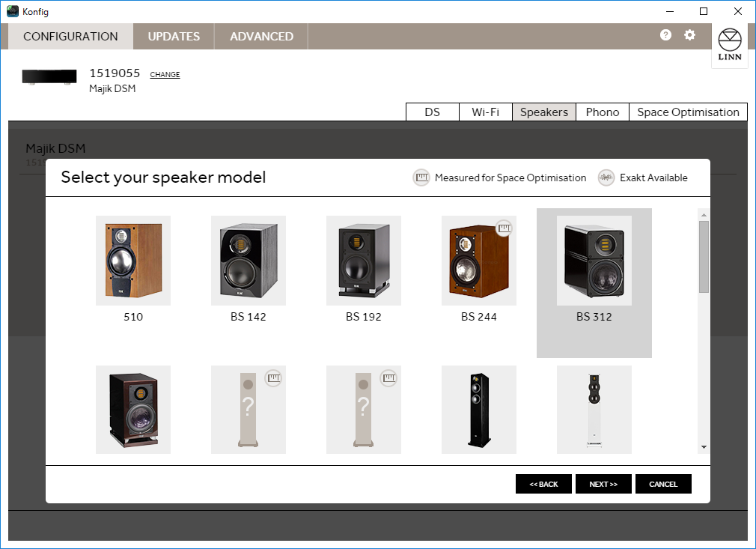Click the measured badge on BS 244

pos(504,228)
